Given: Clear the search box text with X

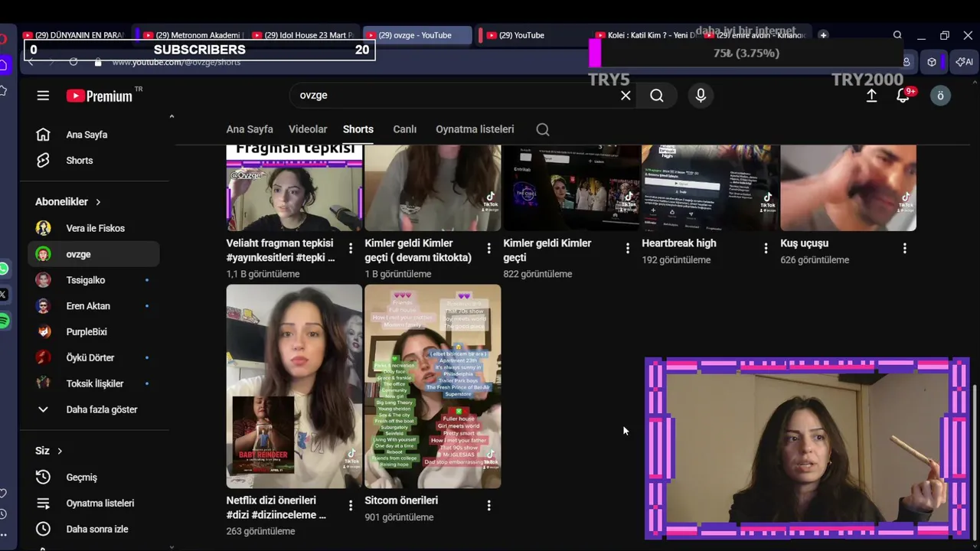Looking at the screenshot, I should click(x=626, y=96).
